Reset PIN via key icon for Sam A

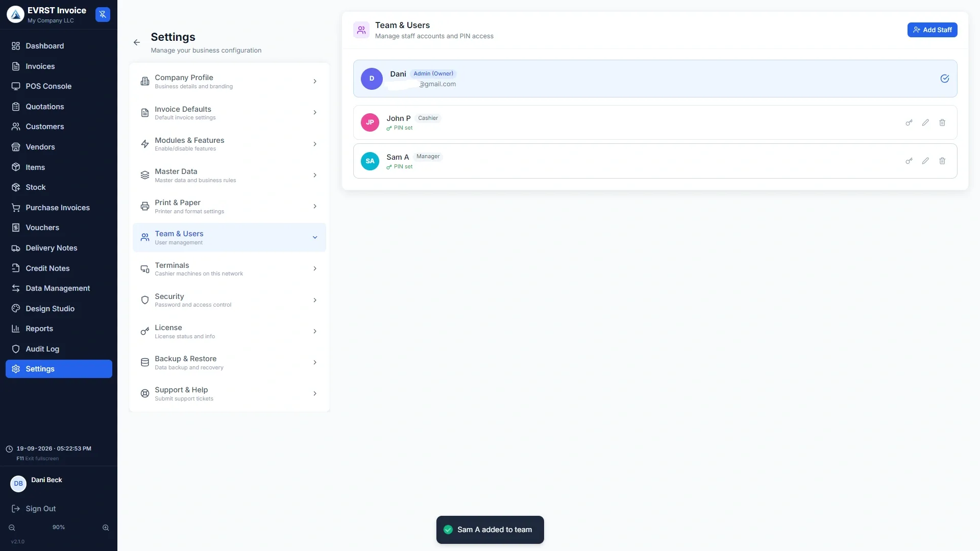tap(909, 161)
